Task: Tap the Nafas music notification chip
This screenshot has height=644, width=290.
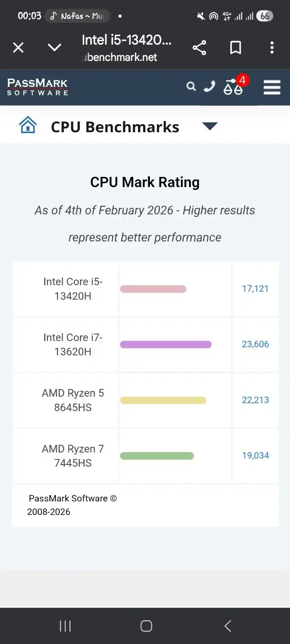Action: point(77,16)
